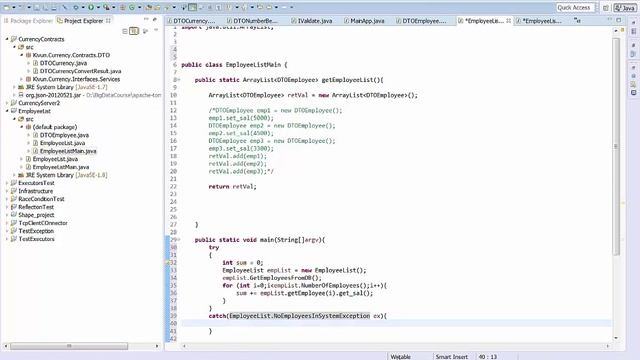Toggle Link with Editor in Project Explorer
The width and height of the screenshot is (640, 360).
(x=134, y=31)
